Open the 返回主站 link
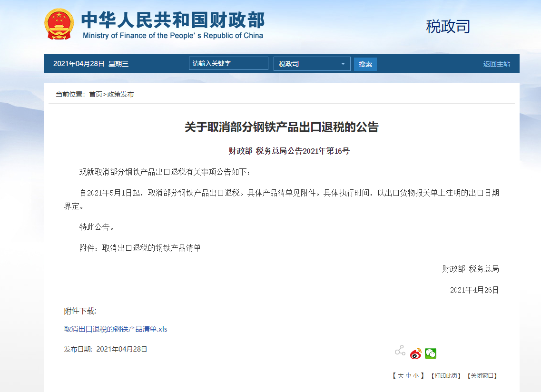Image resolution: width=541 pixels, height=392 pixels. tap(496, 63)
